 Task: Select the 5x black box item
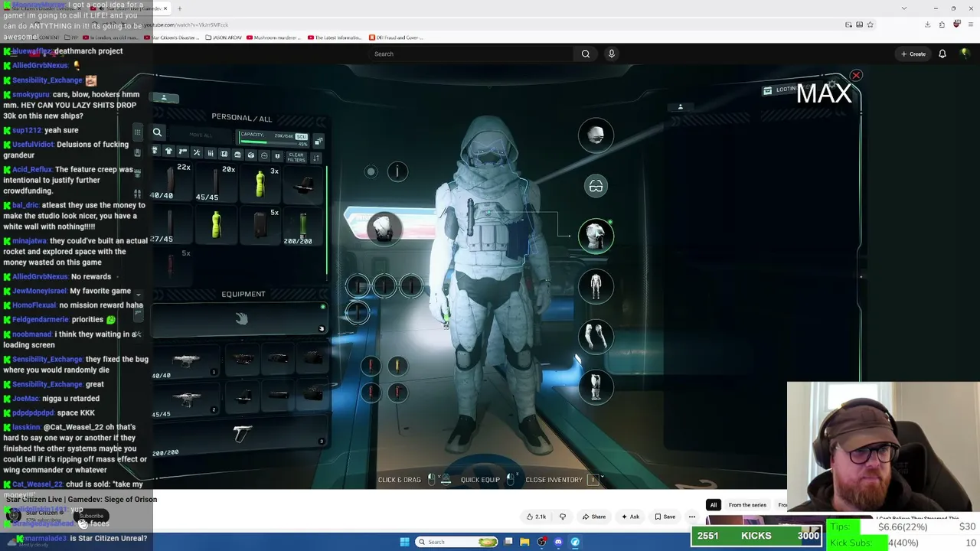261,227
